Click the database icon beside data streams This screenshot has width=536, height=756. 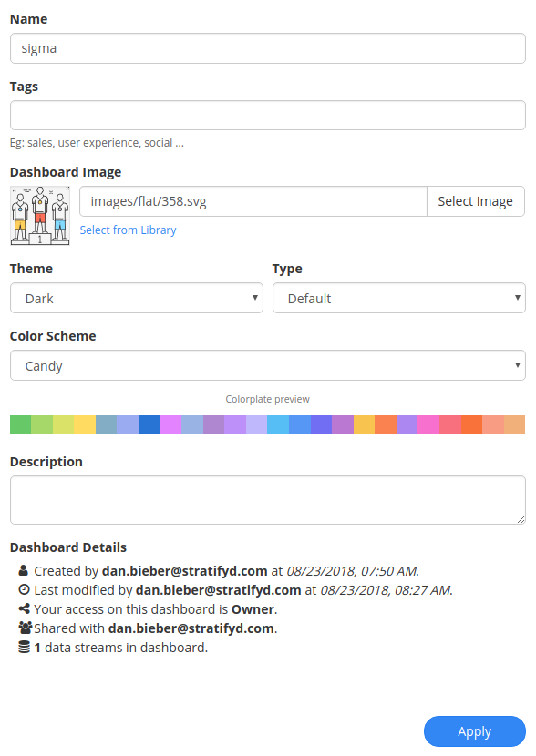[x=24, y=647]
